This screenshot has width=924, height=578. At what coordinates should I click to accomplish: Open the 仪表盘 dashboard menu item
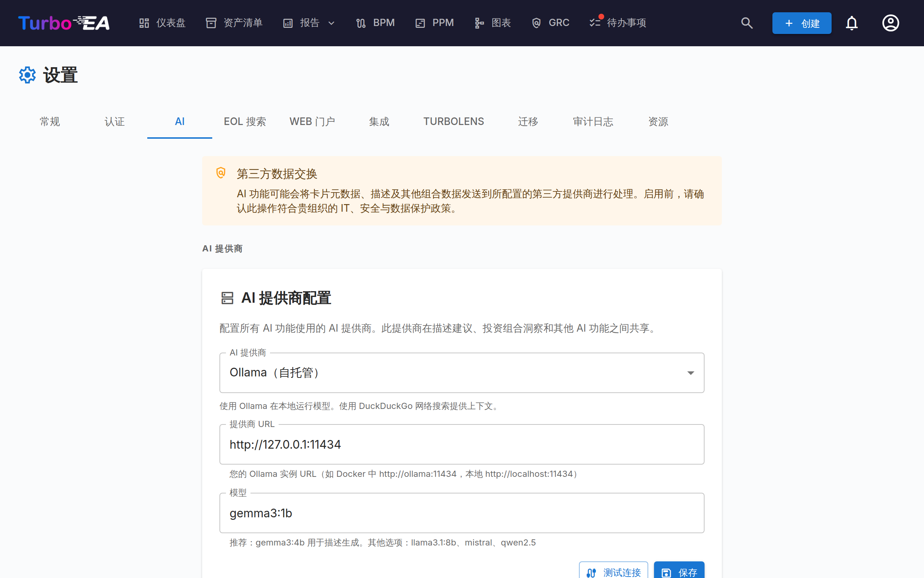click(162, 23)
